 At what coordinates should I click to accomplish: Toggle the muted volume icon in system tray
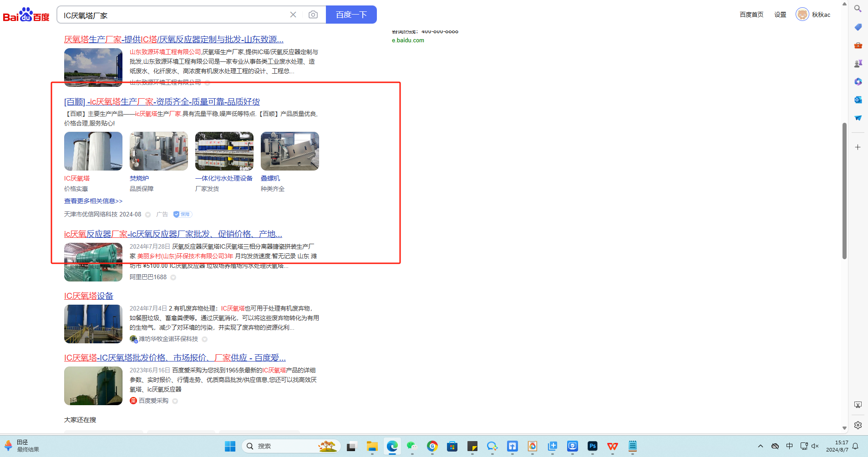click(x=815, y=446)
